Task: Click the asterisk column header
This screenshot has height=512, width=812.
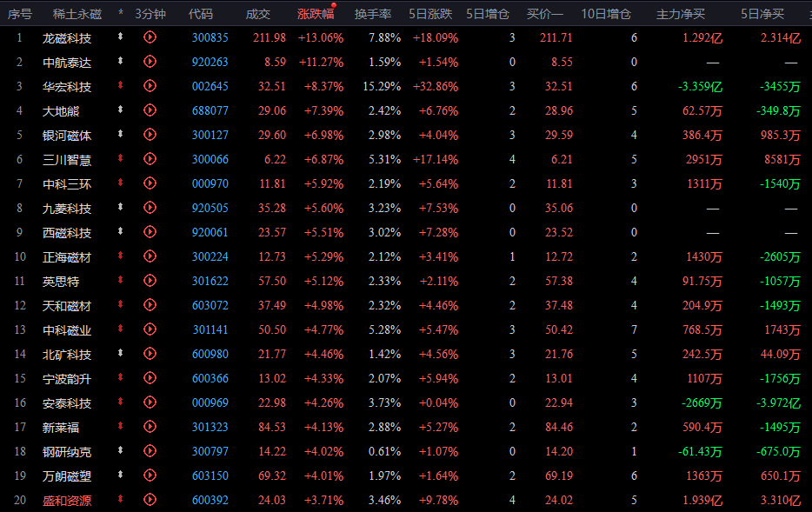Action: coord(121,13)
